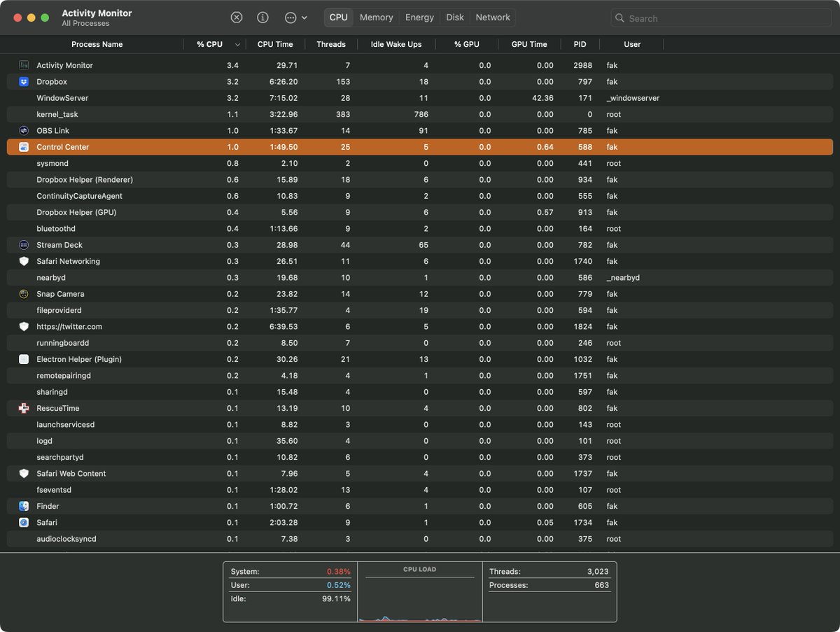The height and width of the screenshot is (632, 840).
Task: Select the audioclocksyncd process row
Action: [420, 539]
